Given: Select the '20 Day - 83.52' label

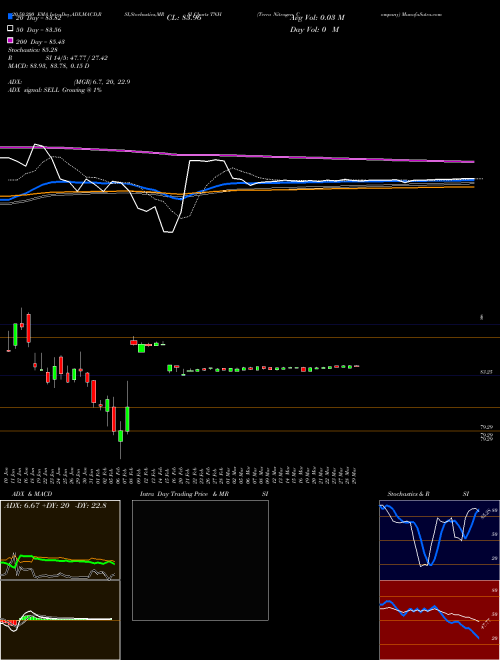Looking at the screenshot, I should pyautogui.click(x=38, y=18).
